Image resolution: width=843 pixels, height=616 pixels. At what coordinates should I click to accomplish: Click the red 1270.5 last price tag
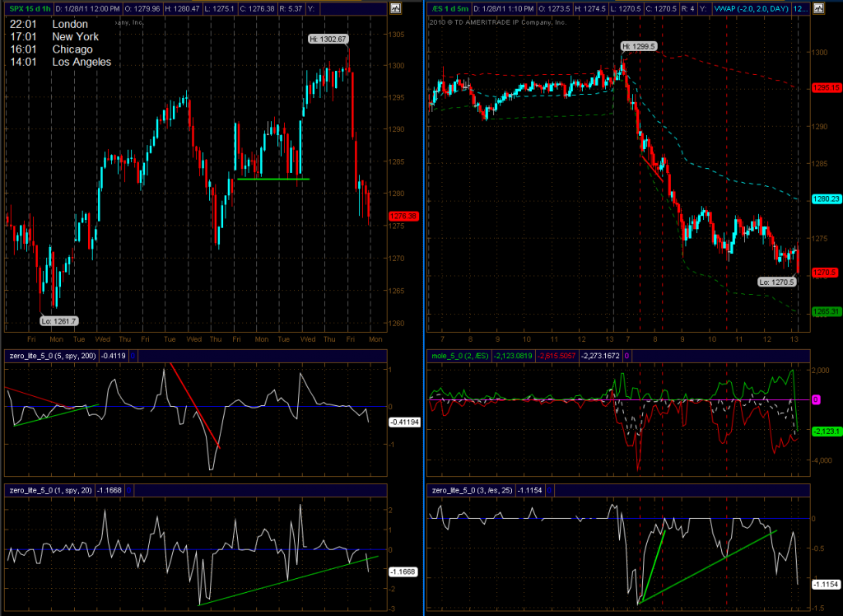coord(826,273)
